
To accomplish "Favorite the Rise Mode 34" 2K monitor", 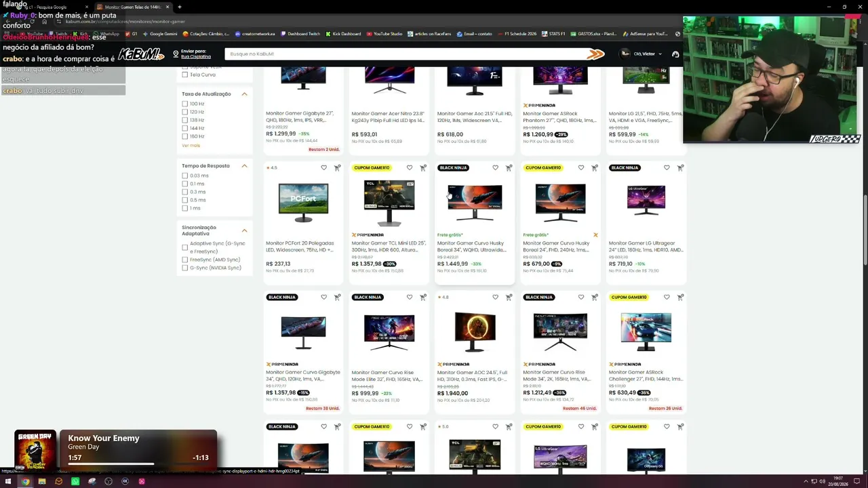I will point(581,297).
